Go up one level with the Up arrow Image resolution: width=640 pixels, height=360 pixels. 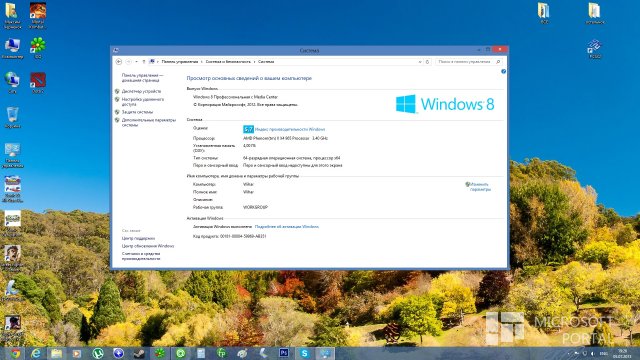click(x=144, y=62)
